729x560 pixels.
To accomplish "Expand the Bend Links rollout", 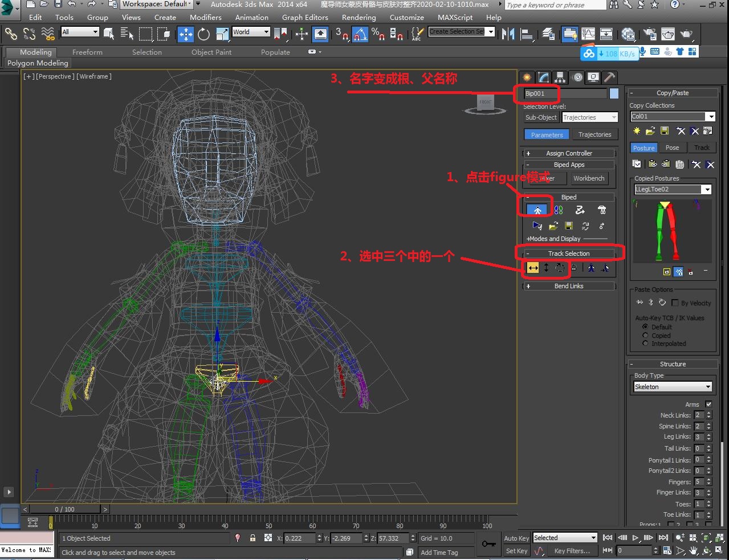I will click(569, 286).
